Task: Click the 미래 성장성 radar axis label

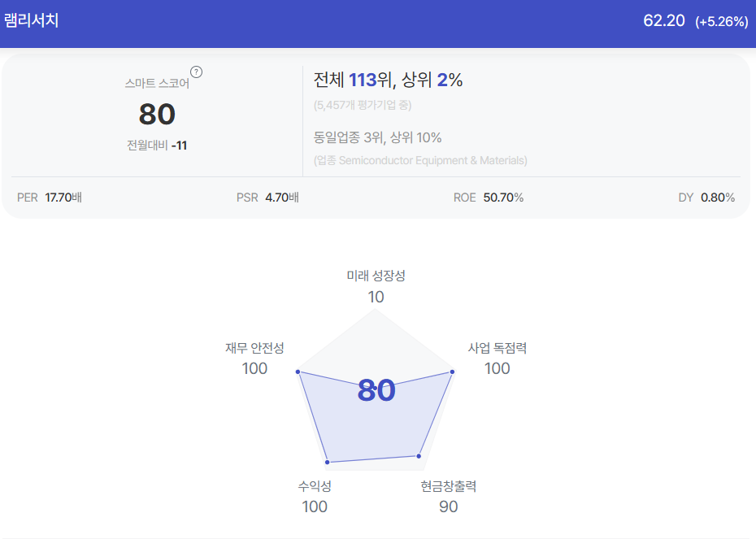Action: 376,276
